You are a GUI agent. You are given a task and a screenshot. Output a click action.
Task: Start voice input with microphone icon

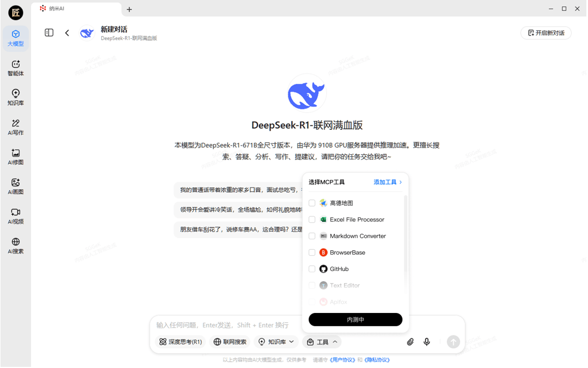[x=427, y=342]
